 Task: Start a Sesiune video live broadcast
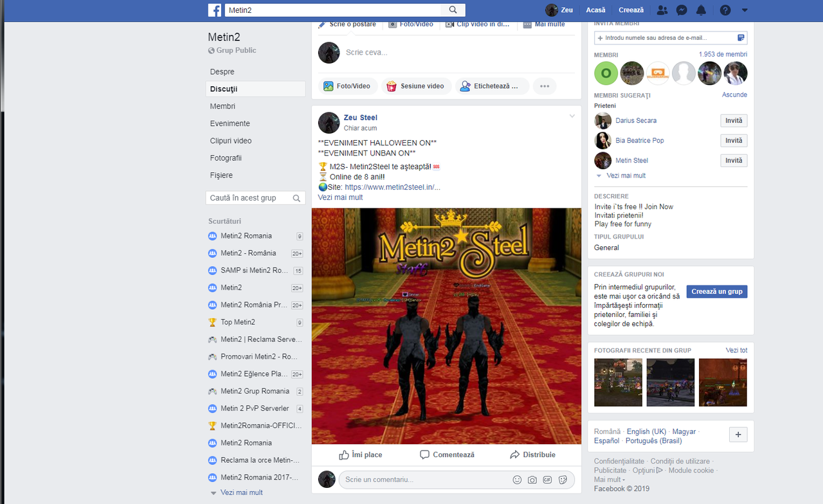point(415,85)
